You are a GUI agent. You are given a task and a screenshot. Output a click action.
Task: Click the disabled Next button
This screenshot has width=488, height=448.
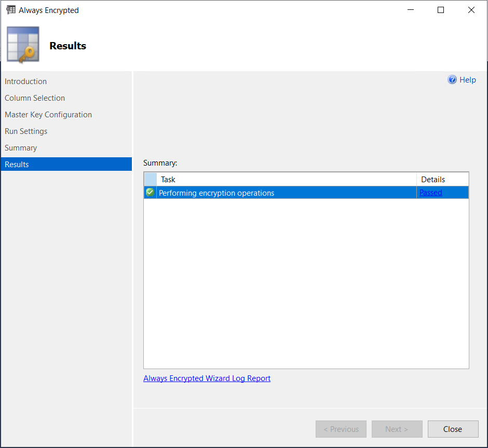coord(397,429)
